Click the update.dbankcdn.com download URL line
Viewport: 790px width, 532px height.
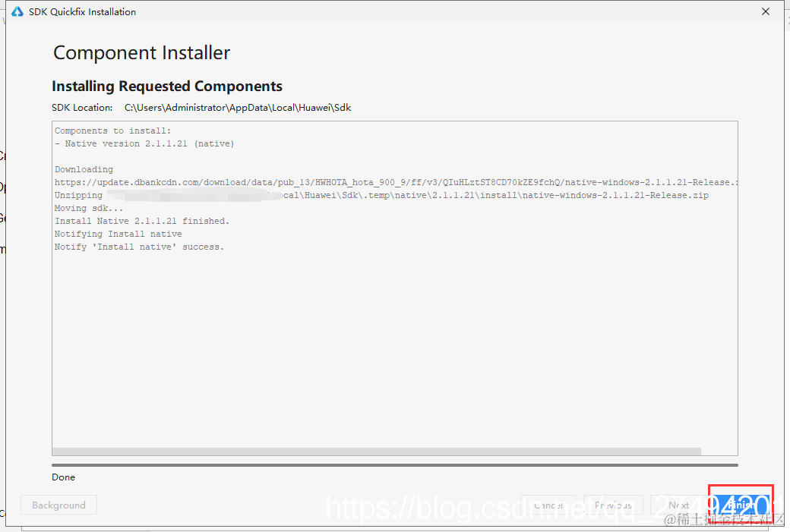tap(396, 182)
